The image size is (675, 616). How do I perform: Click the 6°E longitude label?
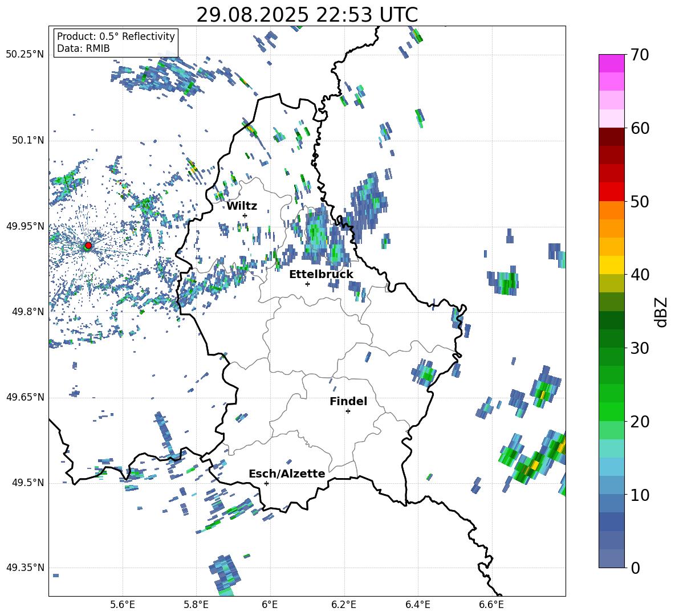(270, 605)
